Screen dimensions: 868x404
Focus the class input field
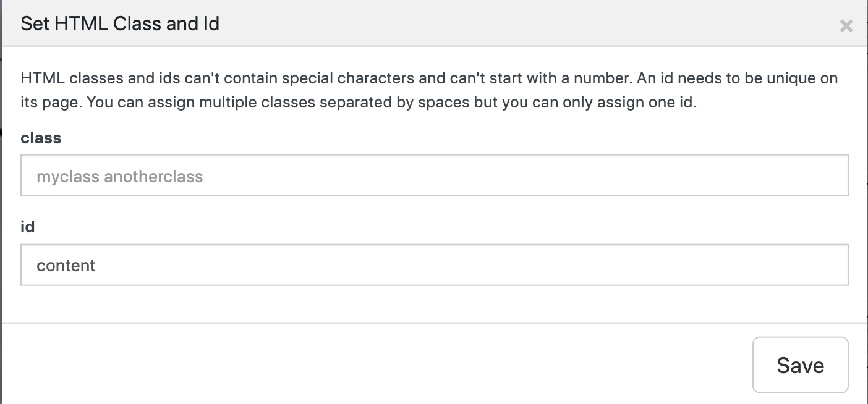[434, 177]
